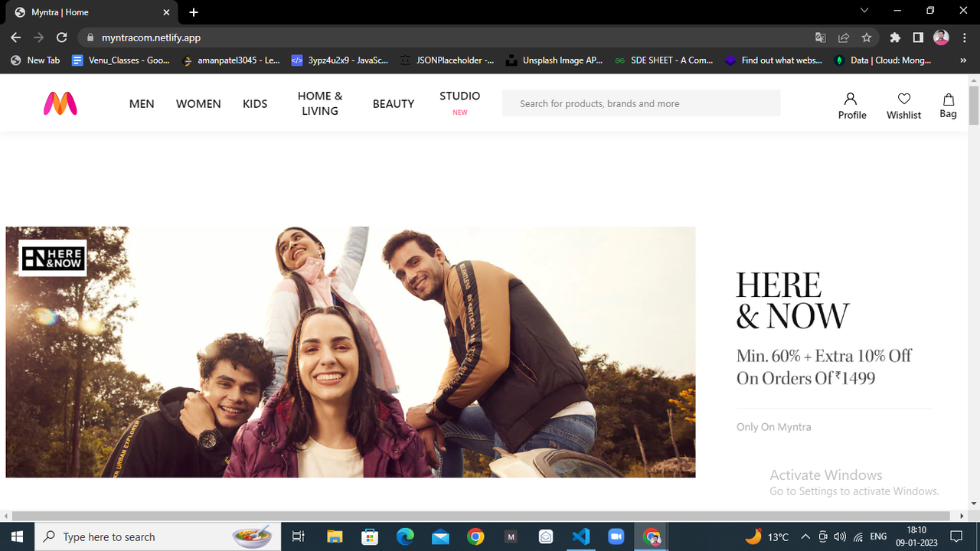
Task: Open the SDE SHEET bookmark
Action: (x=664, y=60)
